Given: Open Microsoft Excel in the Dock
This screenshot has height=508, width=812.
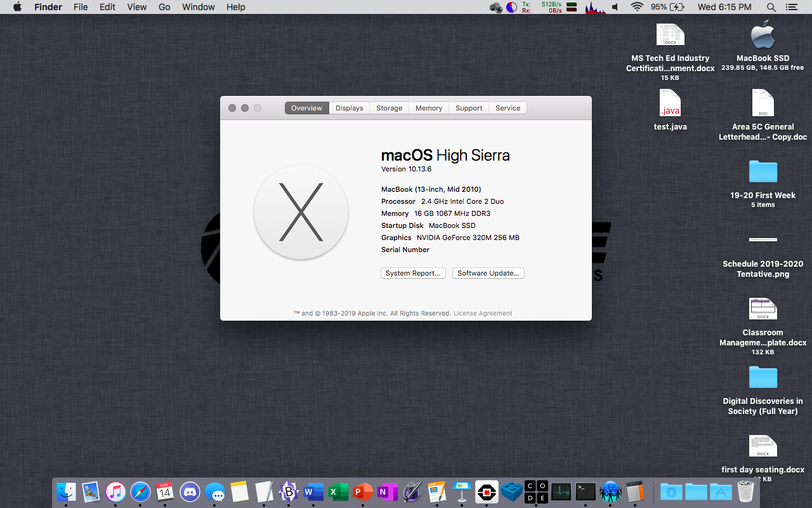Looking at the screenshot, I should [338, 491].
